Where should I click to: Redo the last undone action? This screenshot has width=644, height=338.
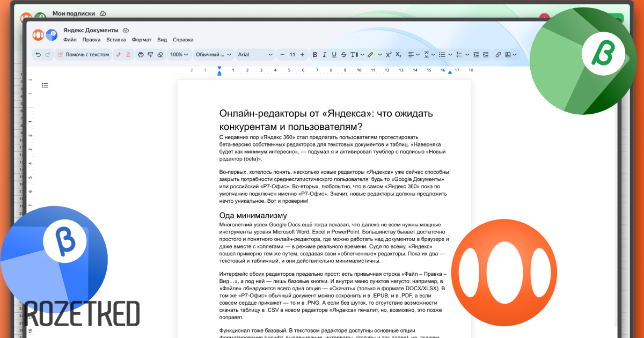pos(48,54)
